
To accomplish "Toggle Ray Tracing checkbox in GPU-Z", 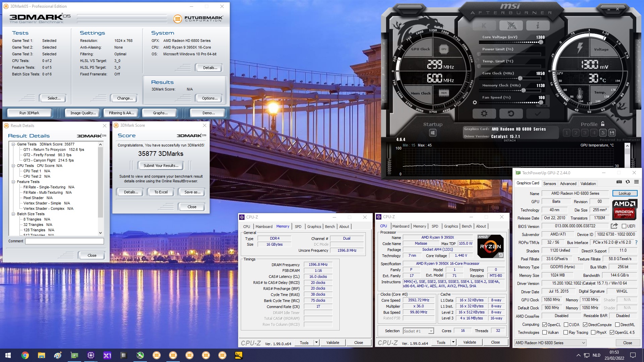I will click(566, 333).
